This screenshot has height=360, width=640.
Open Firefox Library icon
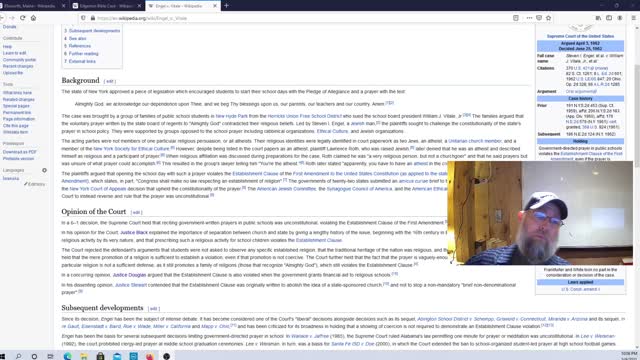(598, 18)
